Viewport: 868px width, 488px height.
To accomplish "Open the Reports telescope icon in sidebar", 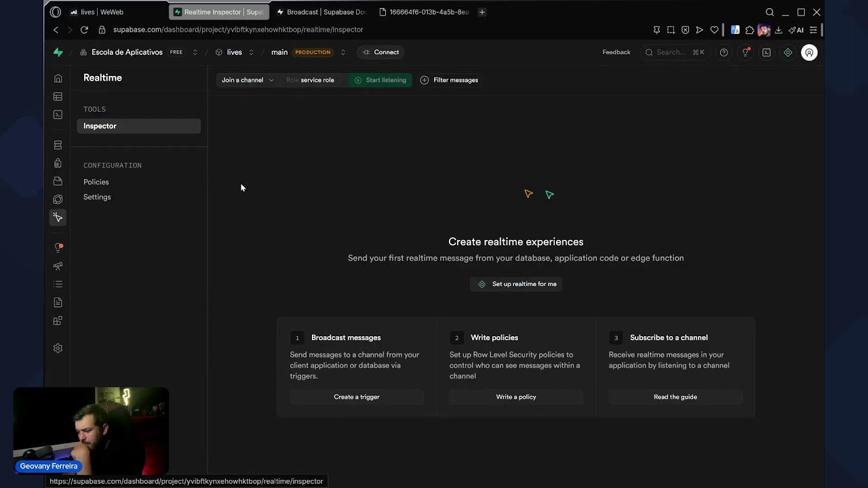I will (x=58, y=266).
